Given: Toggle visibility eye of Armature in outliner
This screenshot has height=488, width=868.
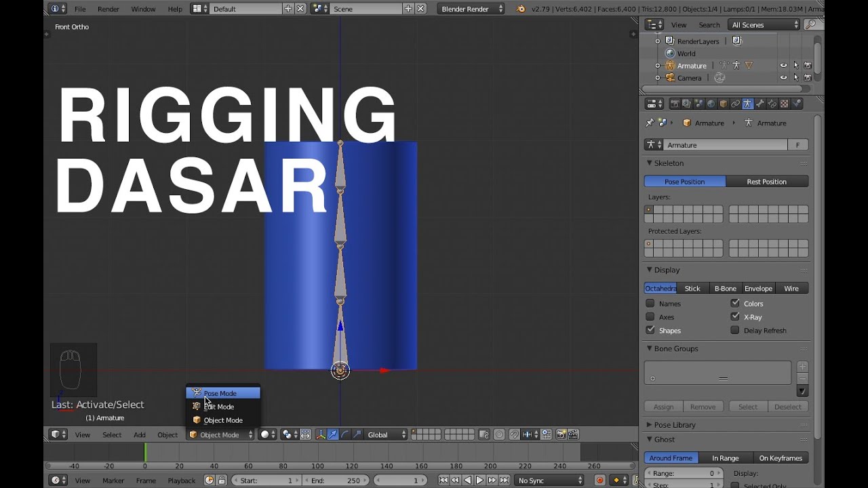Looking at the screenshot, I should coord(783,66).
